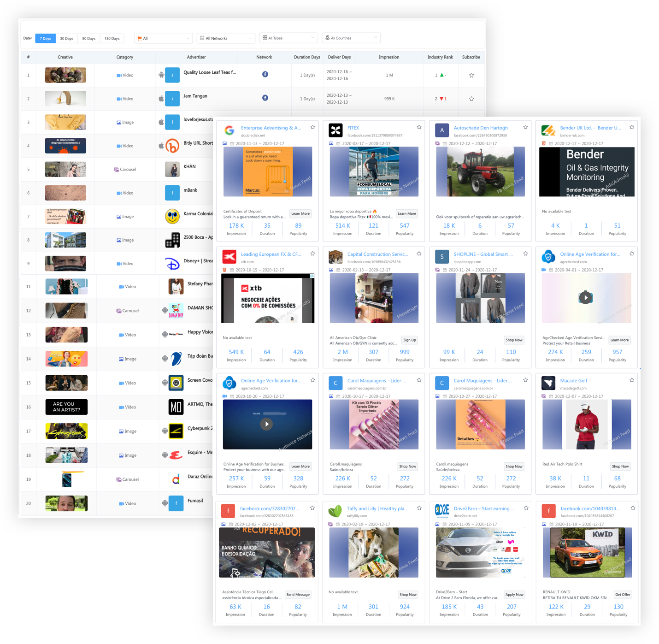
Task: Favorite the FITEX ad card
Action: [419, 127]
